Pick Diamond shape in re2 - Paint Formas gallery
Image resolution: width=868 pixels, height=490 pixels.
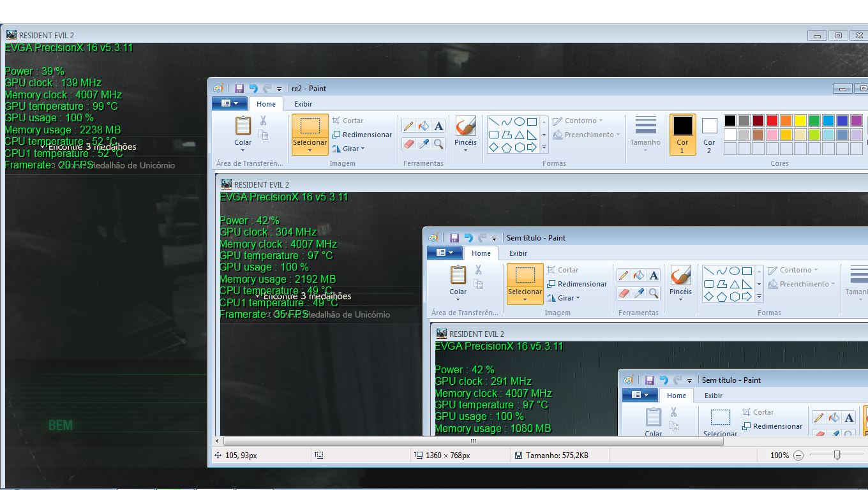coord(494,147)
